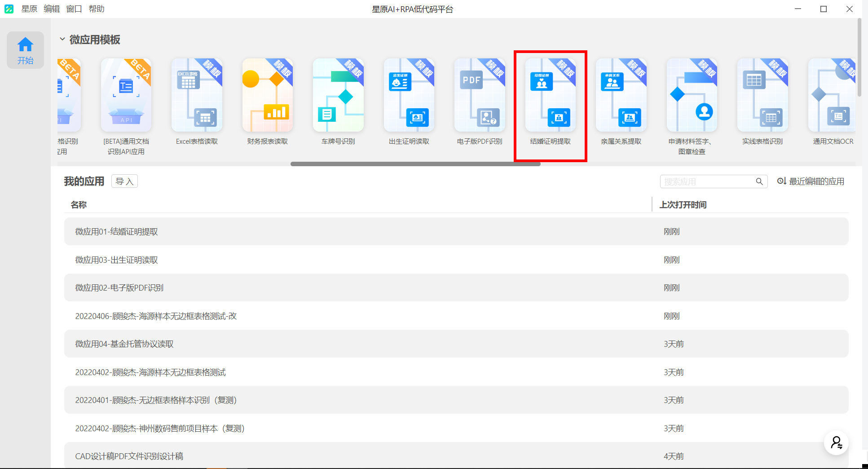Viewport: 868px width, 469px height.
Task: Open the [BETA]通用文档识别API应用 template
Action: 126,95
